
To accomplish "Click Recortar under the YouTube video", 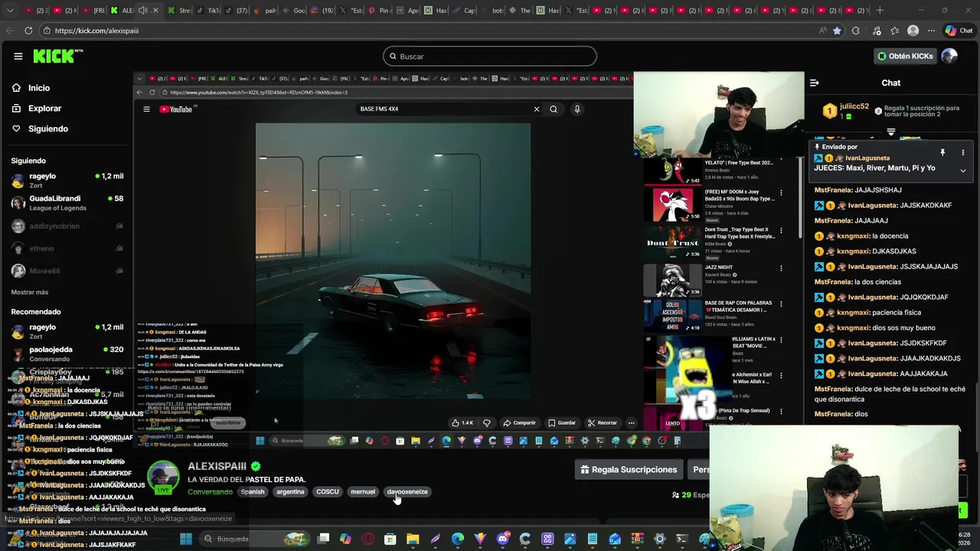I will coord(603,422).
